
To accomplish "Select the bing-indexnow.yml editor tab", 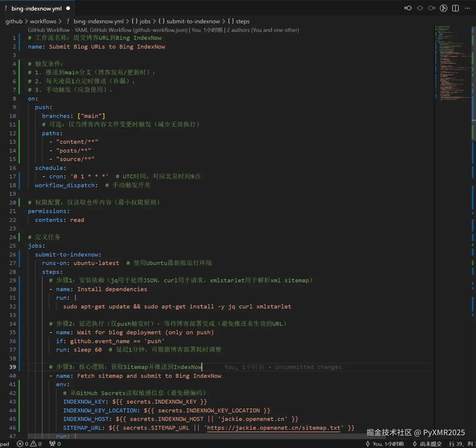I will coord(36,9).
